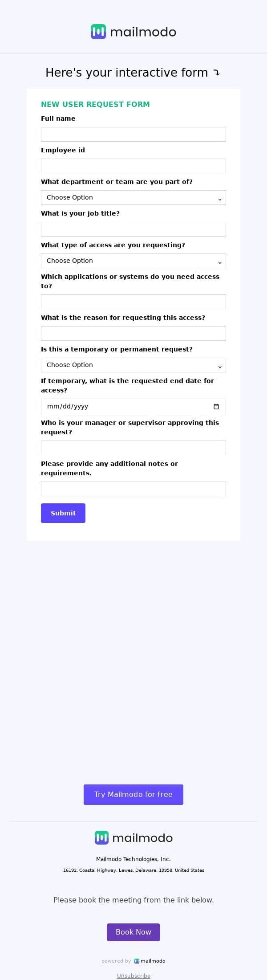Viewport: 267px width, 980px height.
Task: Click the requested end date field
Action: click(125, 406)
